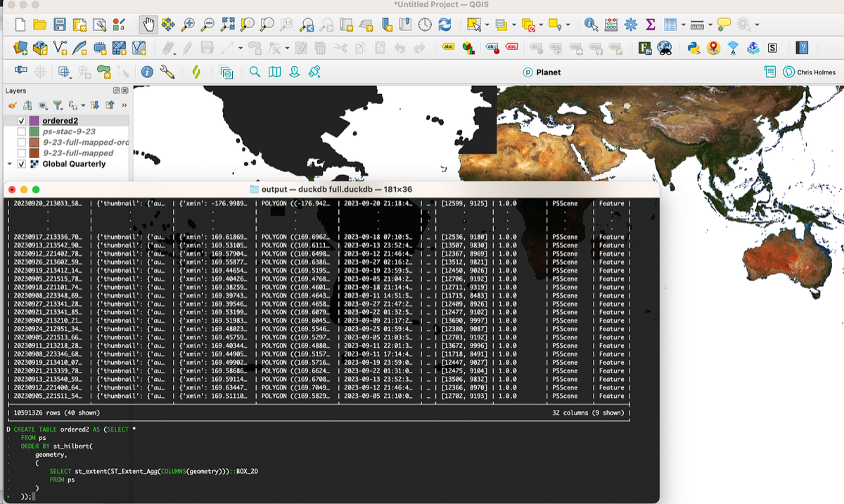
Task: Click the Planet logo label
Action: point(542,72)
